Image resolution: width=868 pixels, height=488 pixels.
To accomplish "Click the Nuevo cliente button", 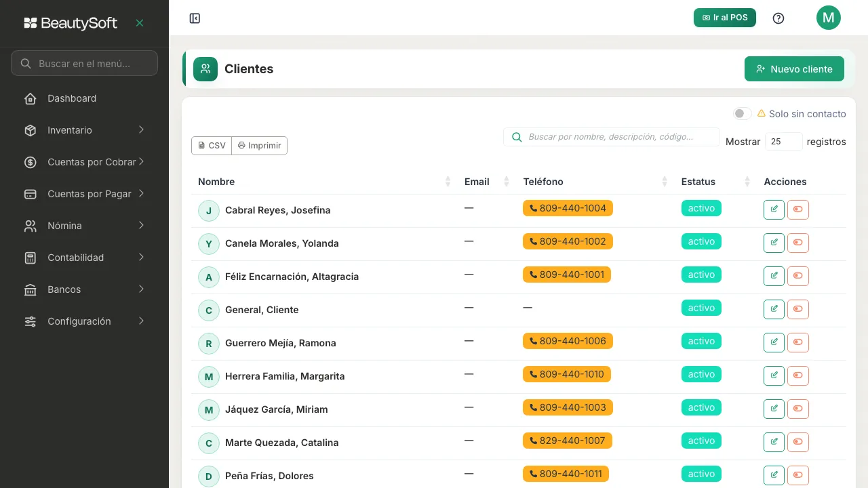I will coord(794,69).
